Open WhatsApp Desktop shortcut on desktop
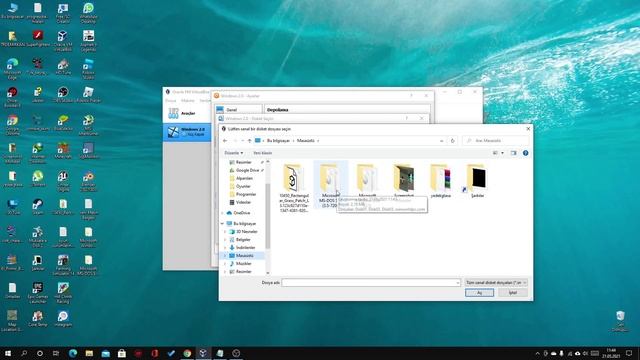Screen dimensions: 640x360 point(88,13)
